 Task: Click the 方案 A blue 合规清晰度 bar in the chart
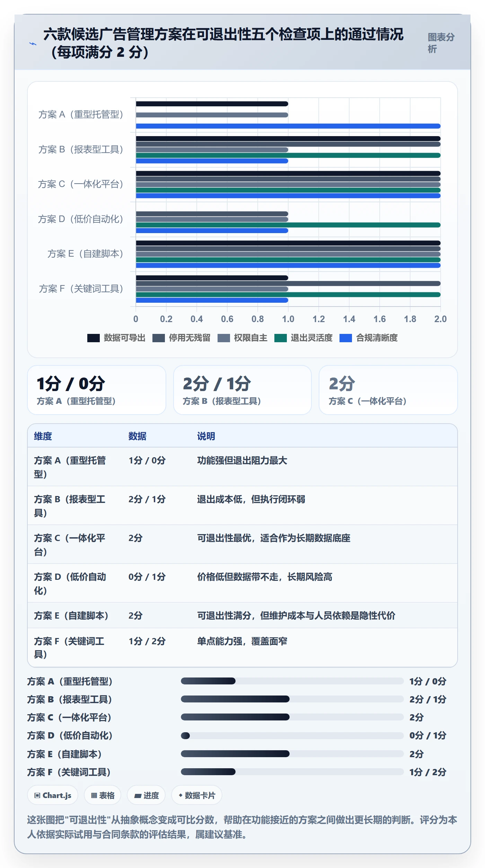pos(288,126)
